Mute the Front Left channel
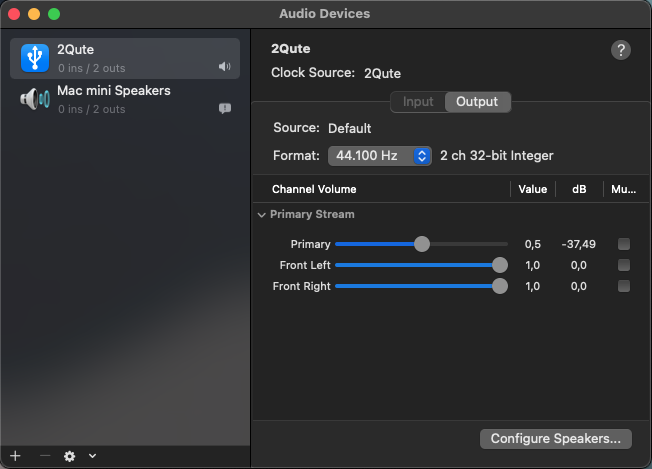 (624, 265)
